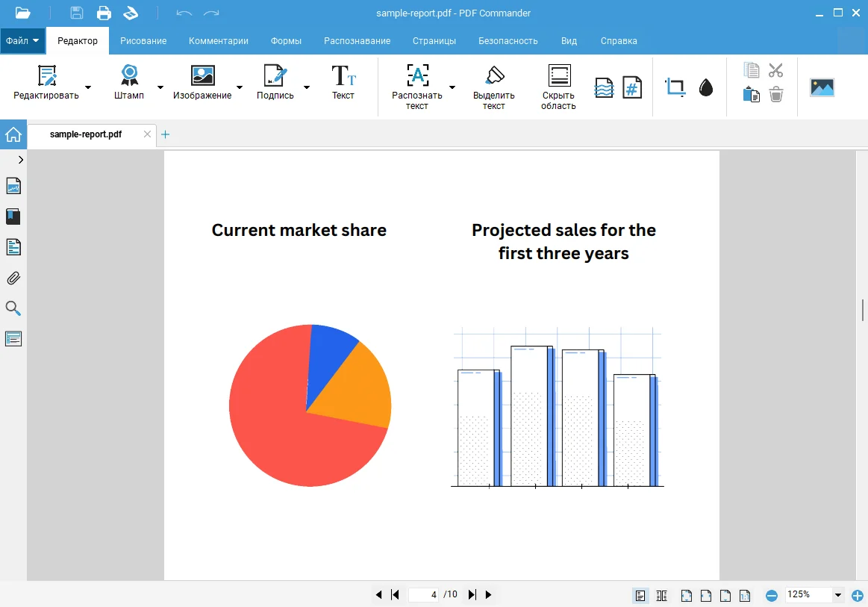Click the Hide area (Скрыть область) tool

coord(558,87)
